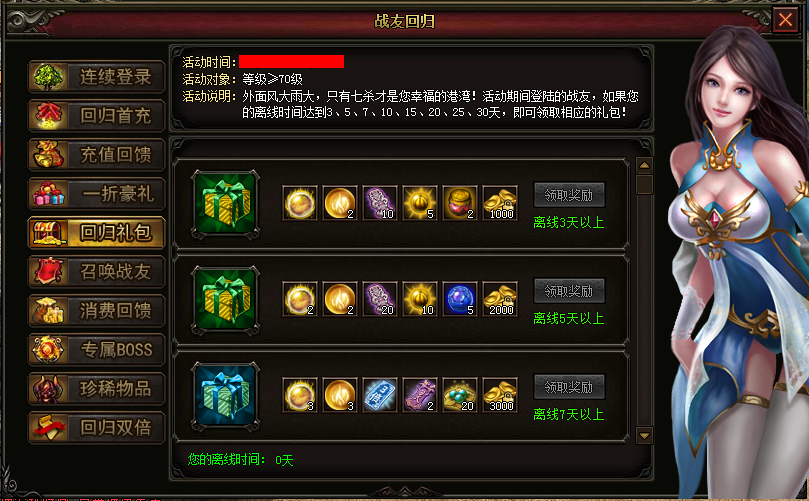Select the blue orb item in the 5-day row
The height and width of the screenshot is (501, 809).
pyautogui.click(x=460, y=299)
